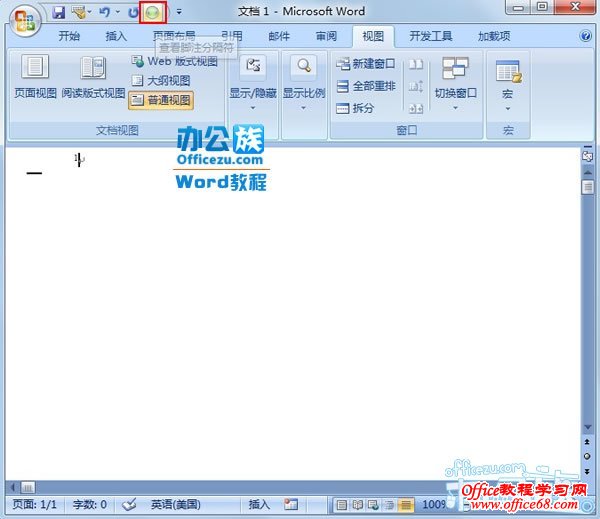Viewport: 600px width, 519px height.
Task: Switch to print layout via status bar icon
Action: coord(342,505)
